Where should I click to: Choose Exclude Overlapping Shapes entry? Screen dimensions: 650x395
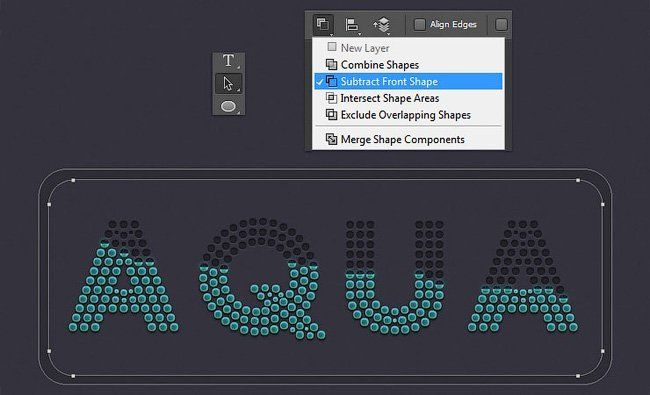[408, 115]
